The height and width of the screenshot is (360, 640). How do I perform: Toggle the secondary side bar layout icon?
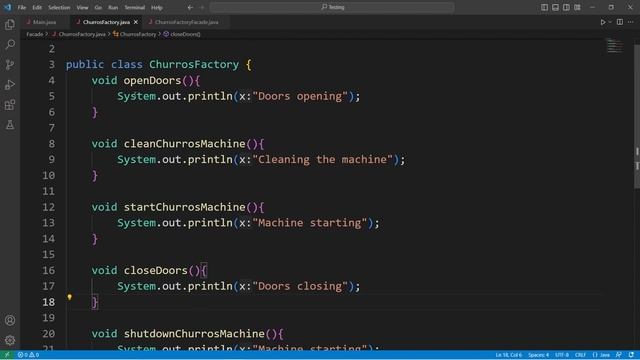[x=566, y=7]
